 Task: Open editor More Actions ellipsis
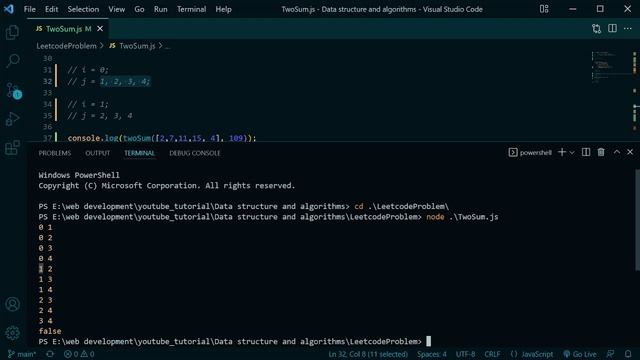pos(628,29)
